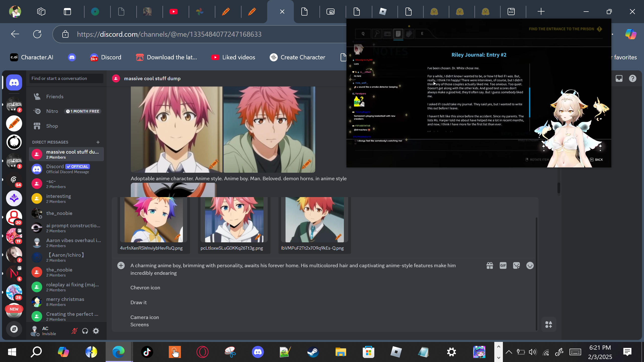Viewport: 644px width, 362px height.
Task: Open the Create Character bookmark
Action: 297,57
